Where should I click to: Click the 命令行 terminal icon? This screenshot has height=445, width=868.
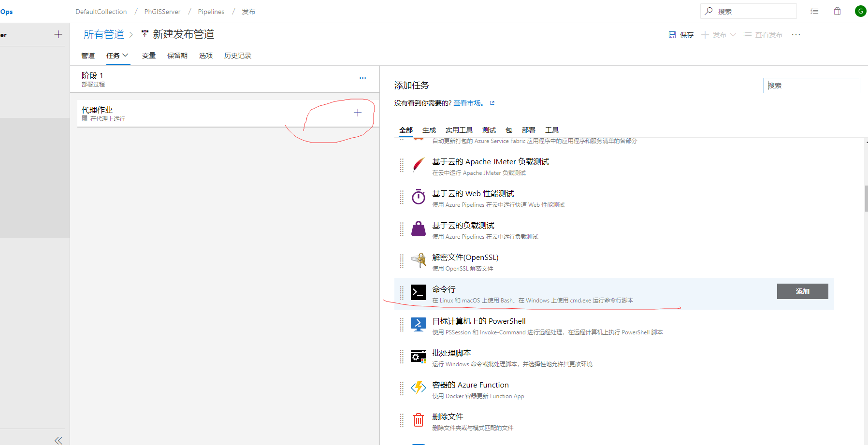tap(418, 292)
